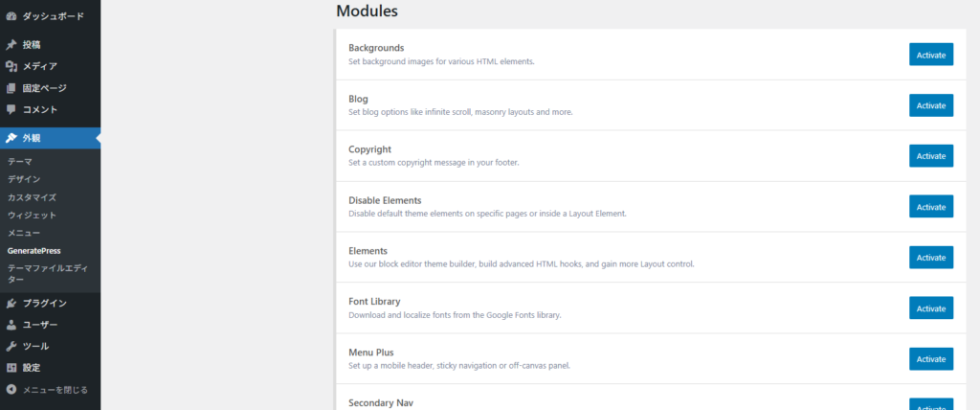Activate the Copyright module
Viewport: 980px width, 410px height.
point(930,156)
